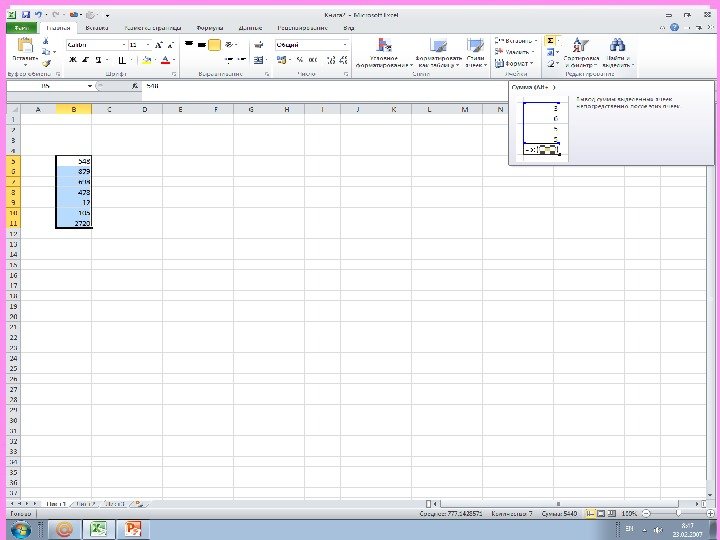This screenshot has height=540, width=720.
Task: Click the decrease font size icon
Action: 170,45
